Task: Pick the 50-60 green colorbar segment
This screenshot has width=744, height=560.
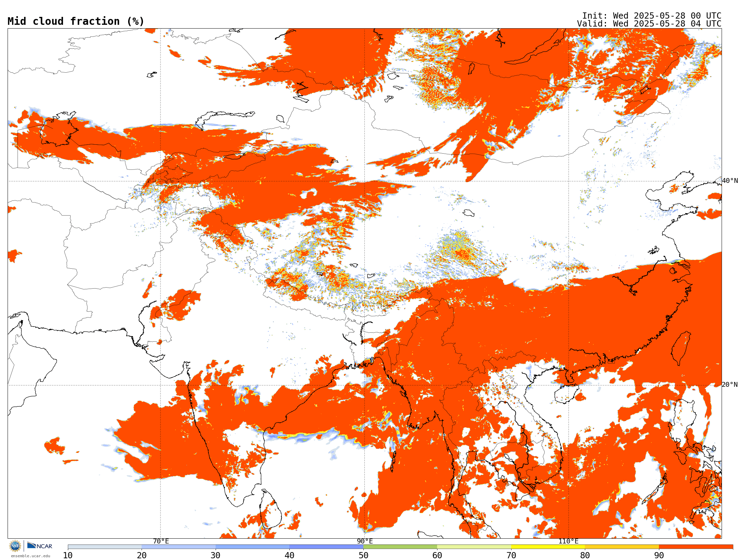Action: click(x=400, y=547)
